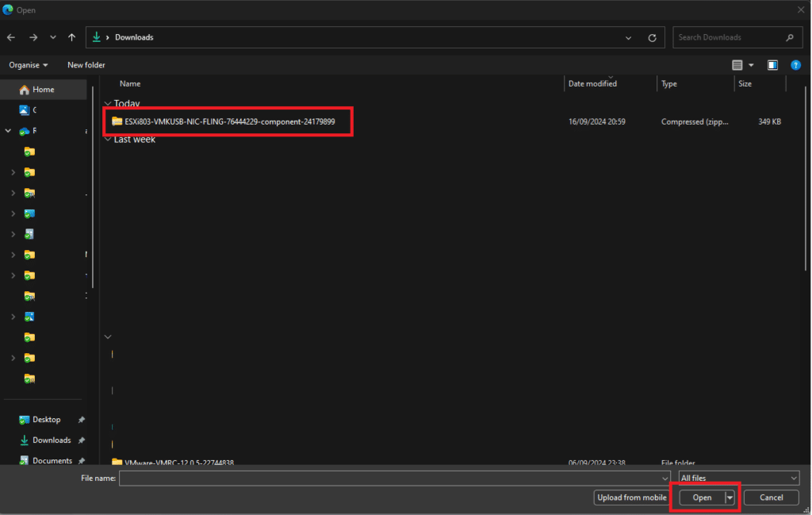812x515 pixels.
Task: Select the blue desktop-icon folder under OneDrive
Action: (29, 213)
